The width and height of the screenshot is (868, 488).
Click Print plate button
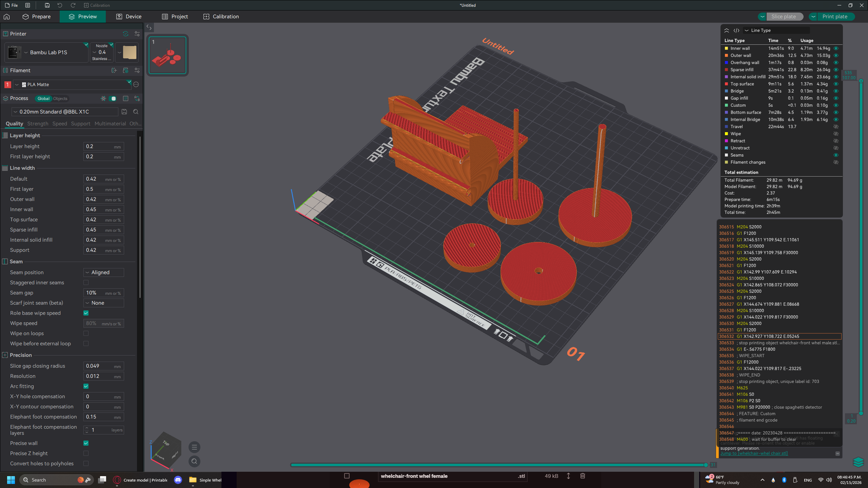point(835,17)
